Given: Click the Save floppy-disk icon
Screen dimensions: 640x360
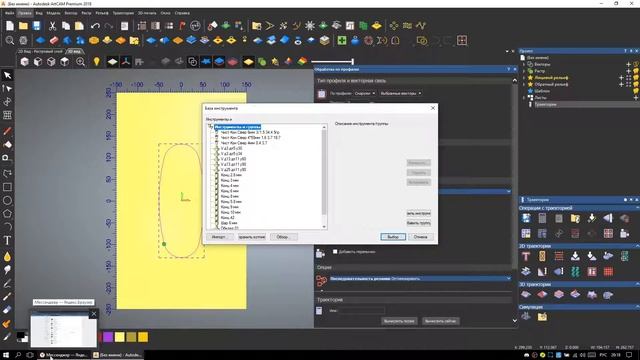Looking at the screenshot, I should (37, 26).
